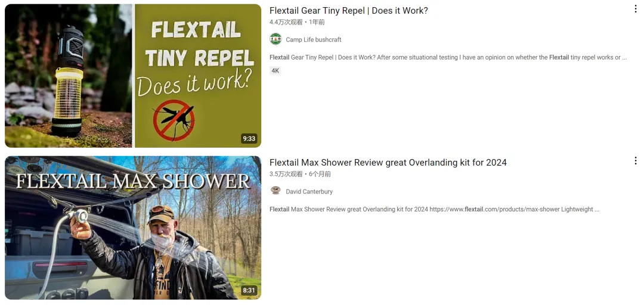Open the Flextail Tiny Repel video thumbnail
This screenshot has width=644, height=305.
(133, 76)
